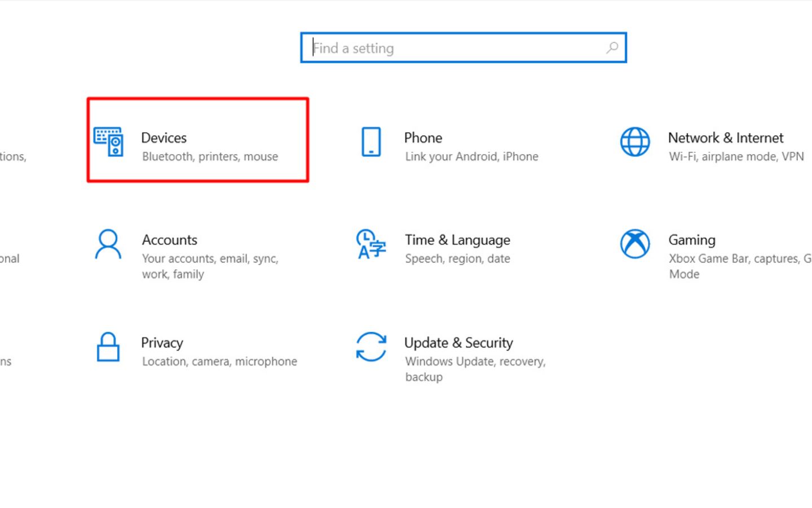The image size is (812, 508).
Task: Click the Network & Internet globe icon
Action: pos(635,142)
